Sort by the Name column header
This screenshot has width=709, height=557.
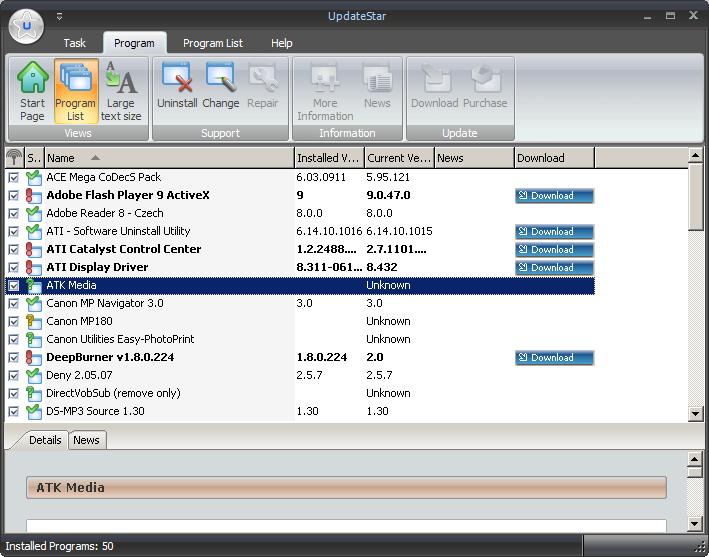[168, 158]
